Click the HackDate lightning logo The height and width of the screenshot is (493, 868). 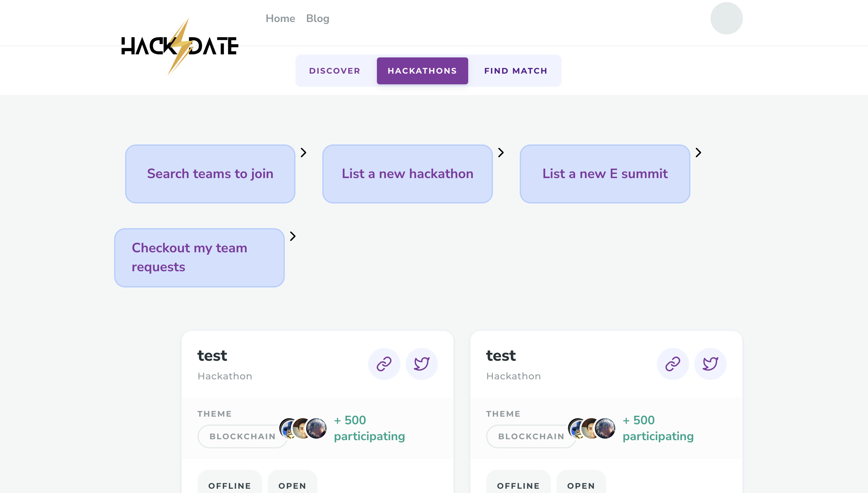pyautogui.click(x=180, y=46)
